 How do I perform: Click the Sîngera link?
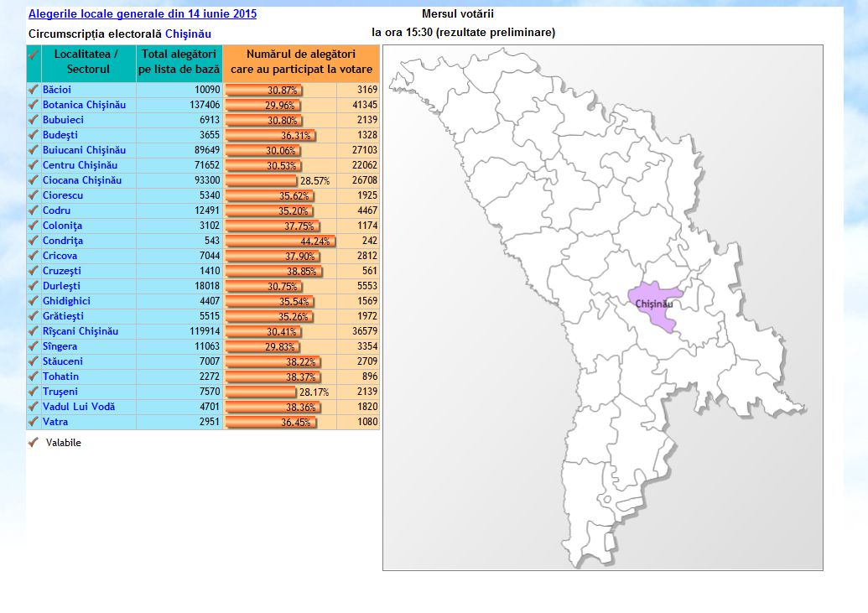coord(60,346)
